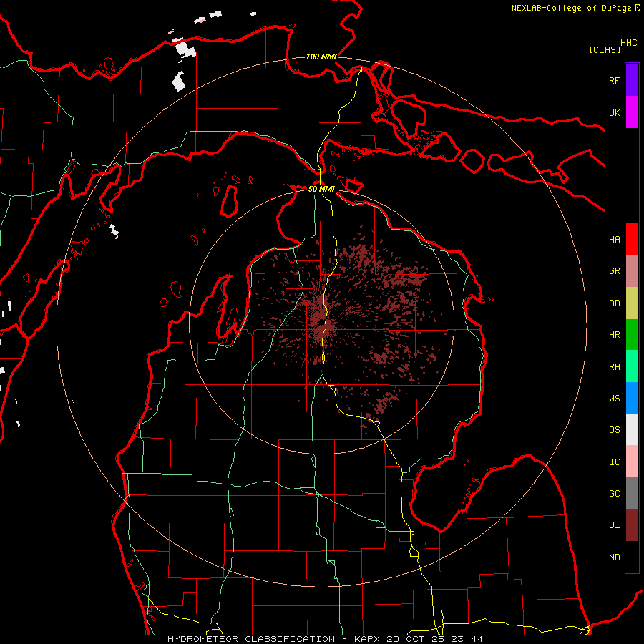Click the BD legend label
Viewport: 644px width, 644px height.
(x=614, y=303)
